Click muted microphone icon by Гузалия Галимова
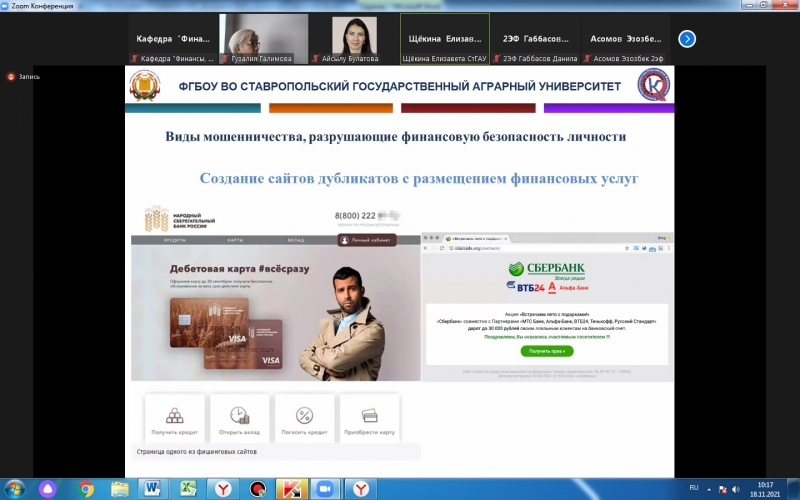The width and height of the screenshot is (800, 500). pos(225,59)
